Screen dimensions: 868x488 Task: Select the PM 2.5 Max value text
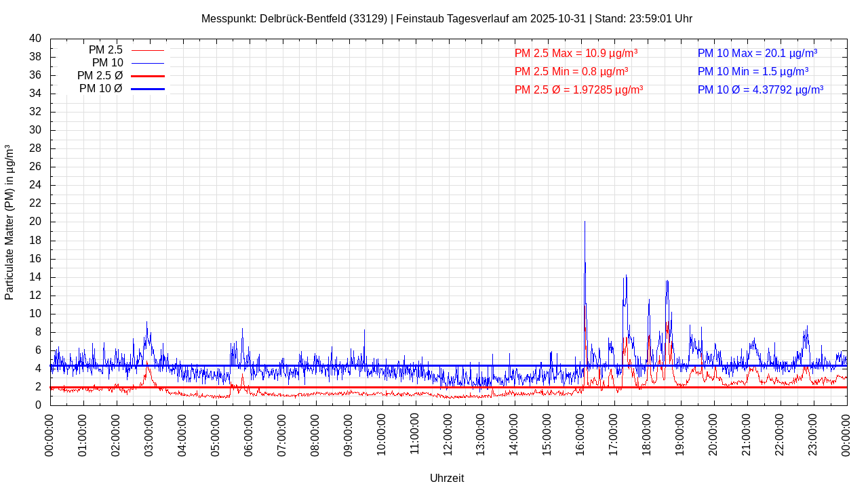576,54
